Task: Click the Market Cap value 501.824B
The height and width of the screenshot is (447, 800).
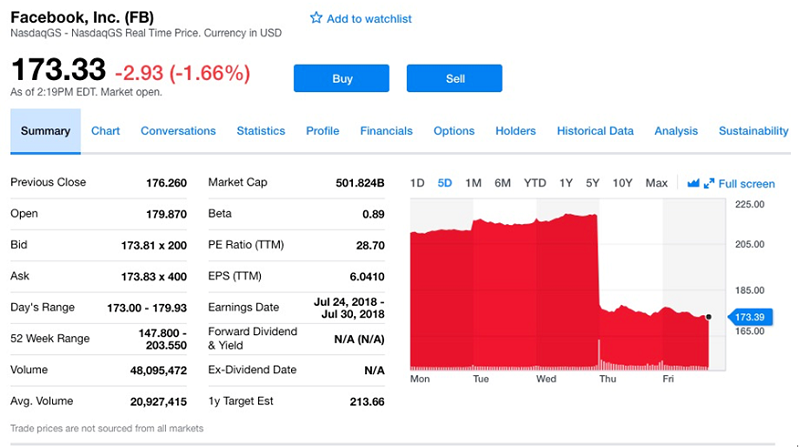Action: tap(360, 183)
